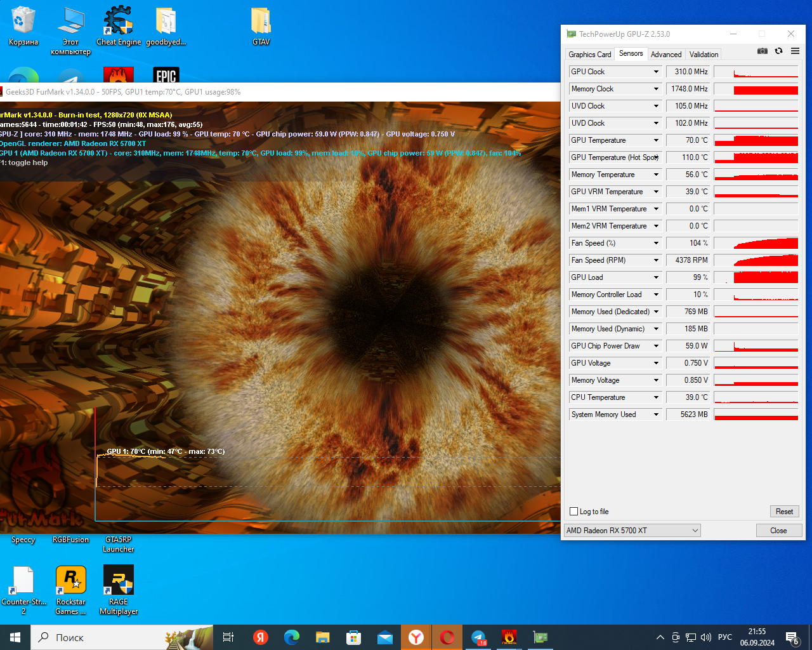The image size is (812, 650).
Task: Click the Fan Speed (RPM) history graph
Action: (x=756, y=260)
